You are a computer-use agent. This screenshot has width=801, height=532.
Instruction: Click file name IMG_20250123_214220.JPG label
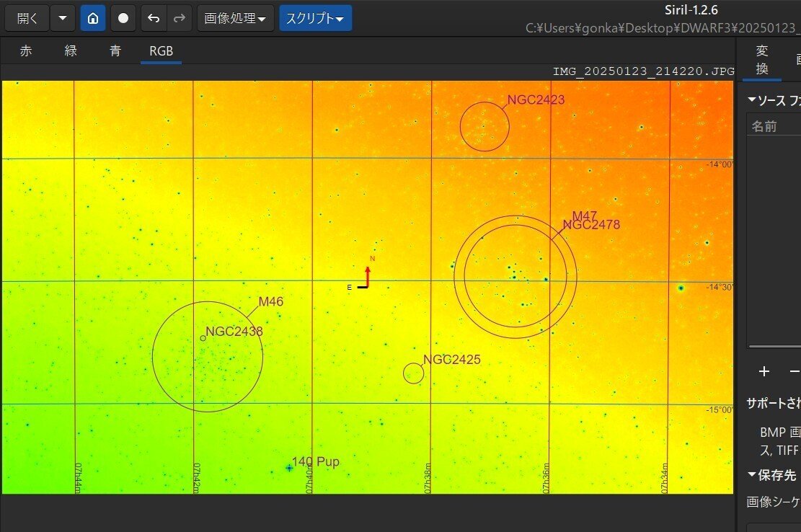coord(643,71)
